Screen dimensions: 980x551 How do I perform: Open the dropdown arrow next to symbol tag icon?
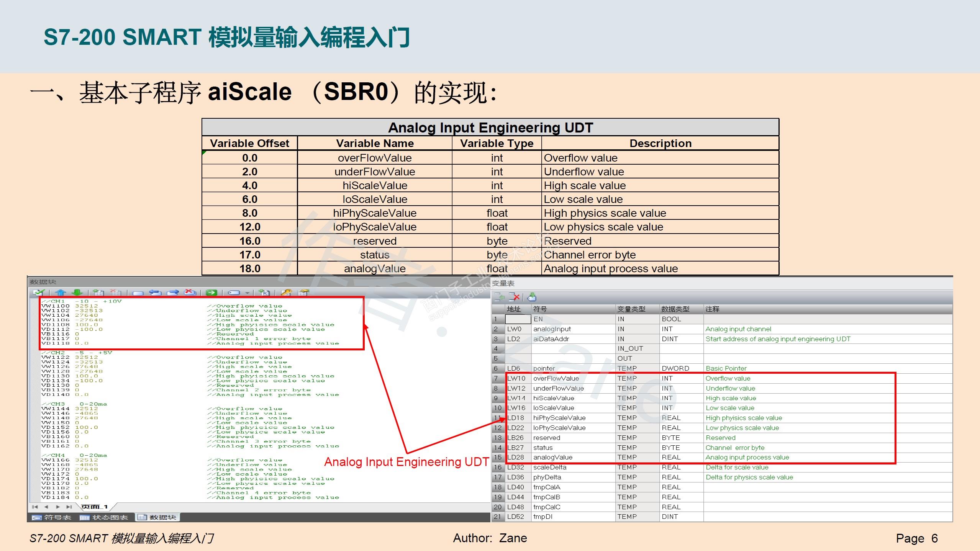coord(247,293)
